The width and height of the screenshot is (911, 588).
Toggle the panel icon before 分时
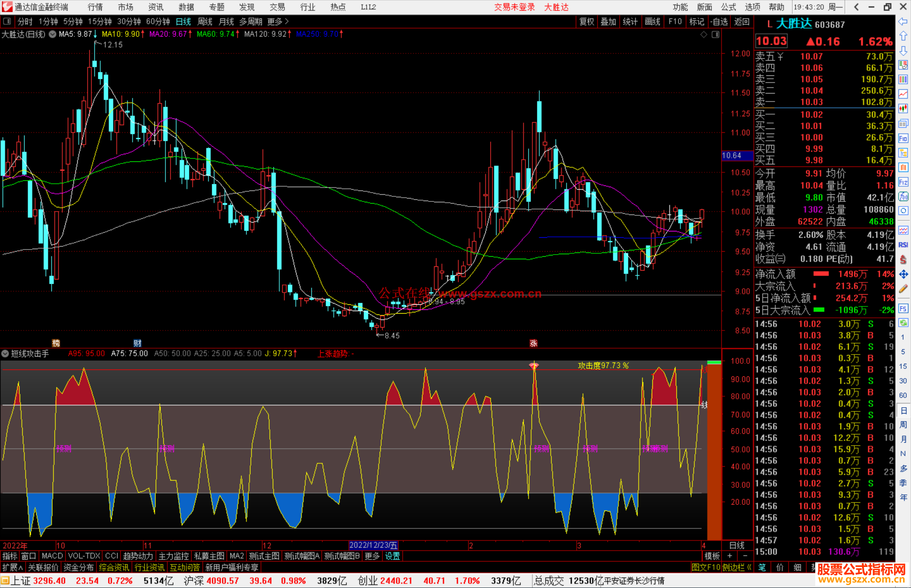[7, 21]
